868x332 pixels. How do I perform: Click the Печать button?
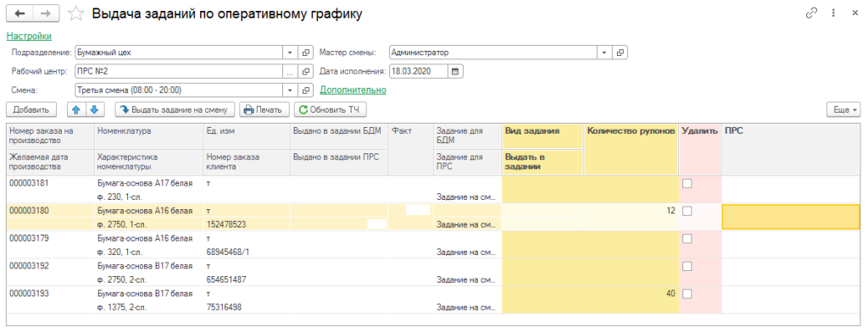264,109
